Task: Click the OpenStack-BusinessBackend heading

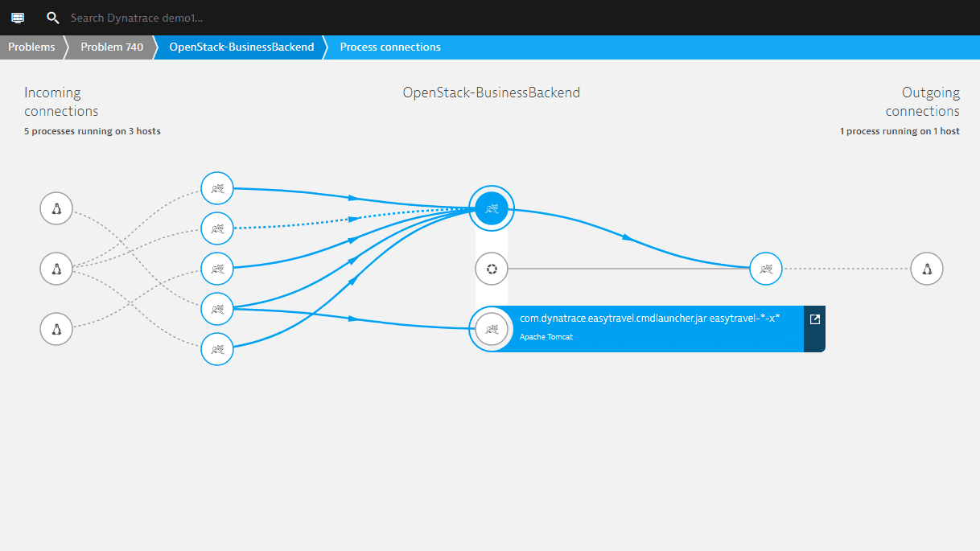Action: click(492, 93)
